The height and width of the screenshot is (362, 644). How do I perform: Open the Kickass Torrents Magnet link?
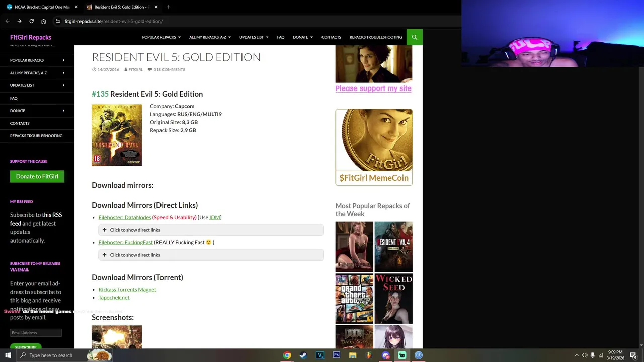127,289
